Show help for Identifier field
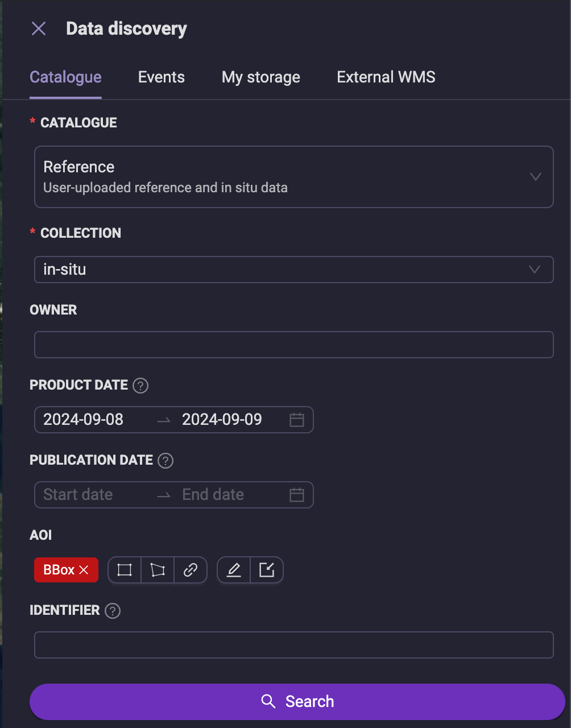This screenshot has height=728, width=571. 113,611
